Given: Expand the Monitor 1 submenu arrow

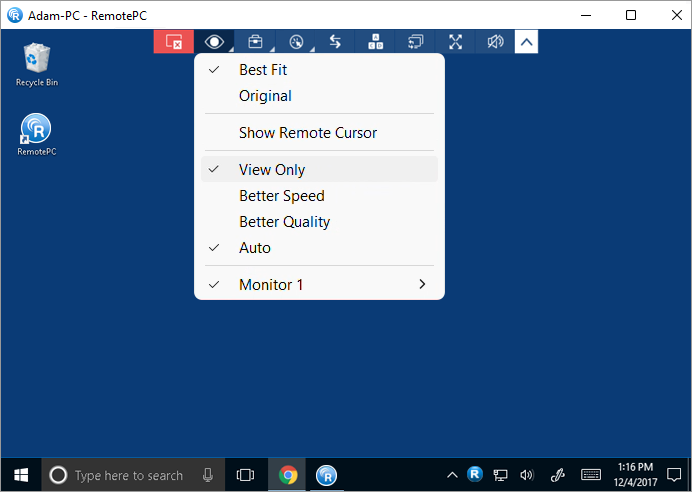Looking at the screenshot, I should click(421, 285).
